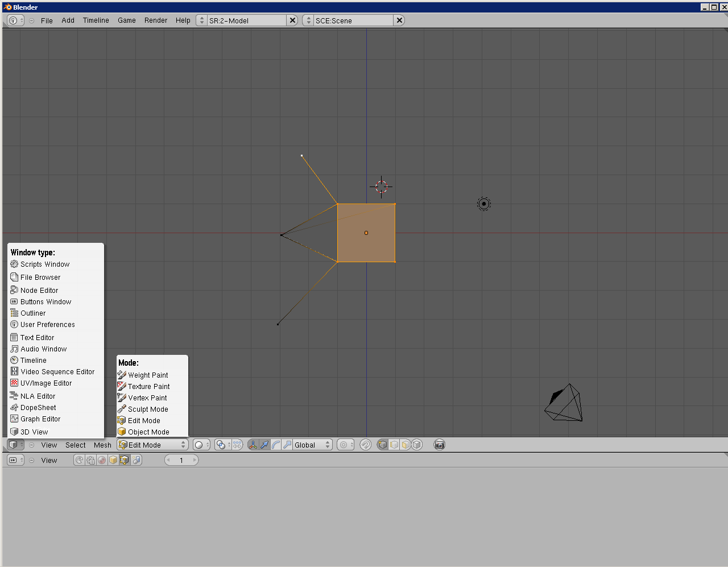This screenshot has height=567, width=728.
Task: Open the scene selector arrows beside SCE:Scene
Action: 308,20
